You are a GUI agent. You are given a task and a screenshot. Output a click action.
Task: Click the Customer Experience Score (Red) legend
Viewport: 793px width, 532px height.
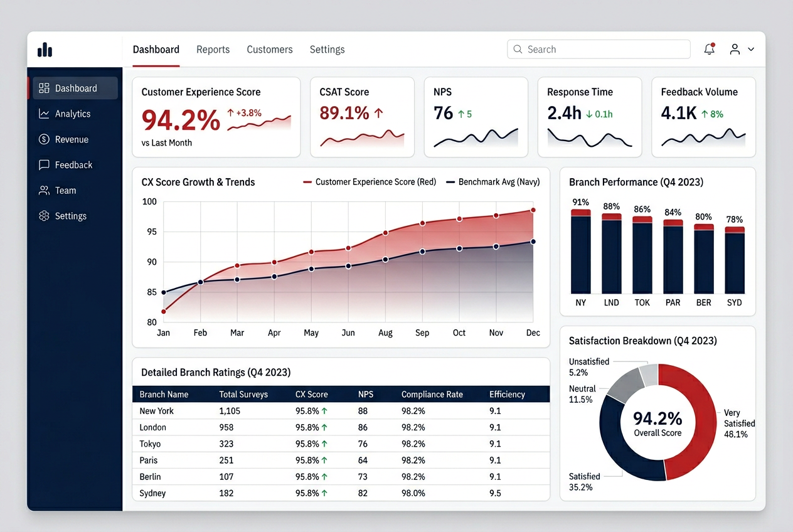coord(369,182)
